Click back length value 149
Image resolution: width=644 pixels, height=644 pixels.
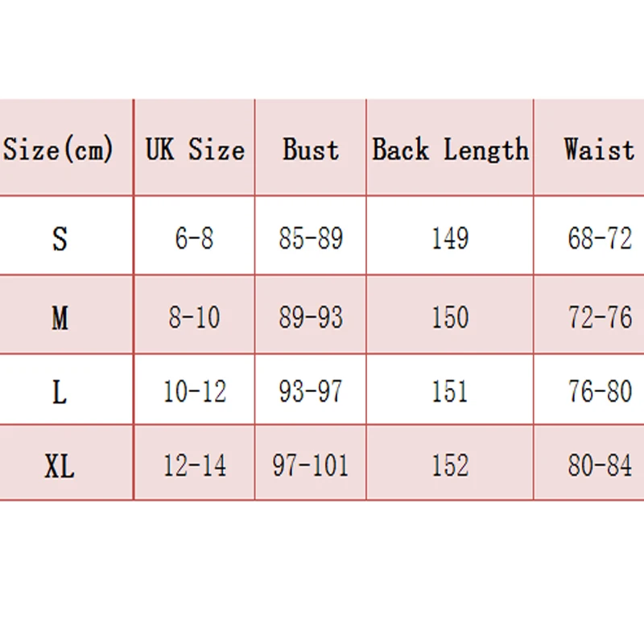[450, 239]
